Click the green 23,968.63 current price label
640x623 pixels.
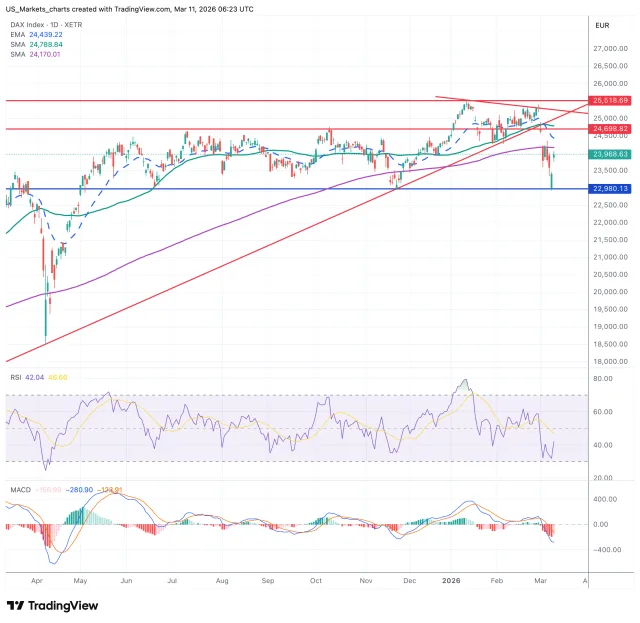point(610,154)
